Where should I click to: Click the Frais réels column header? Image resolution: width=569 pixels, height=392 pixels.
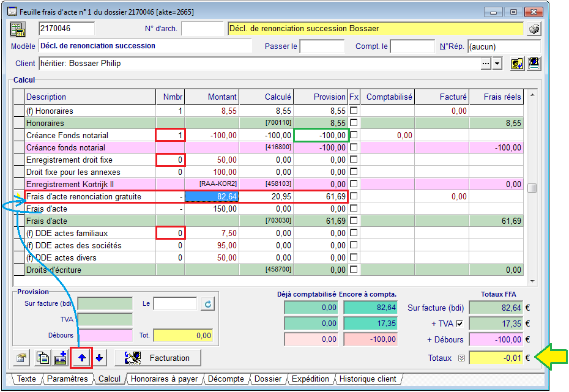[x=496, y=97]
